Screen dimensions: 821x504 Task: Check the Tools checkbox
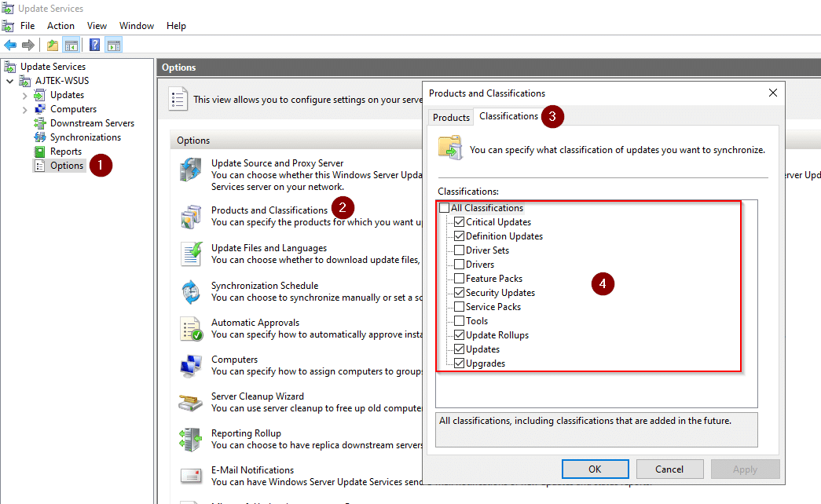[459, 321]
